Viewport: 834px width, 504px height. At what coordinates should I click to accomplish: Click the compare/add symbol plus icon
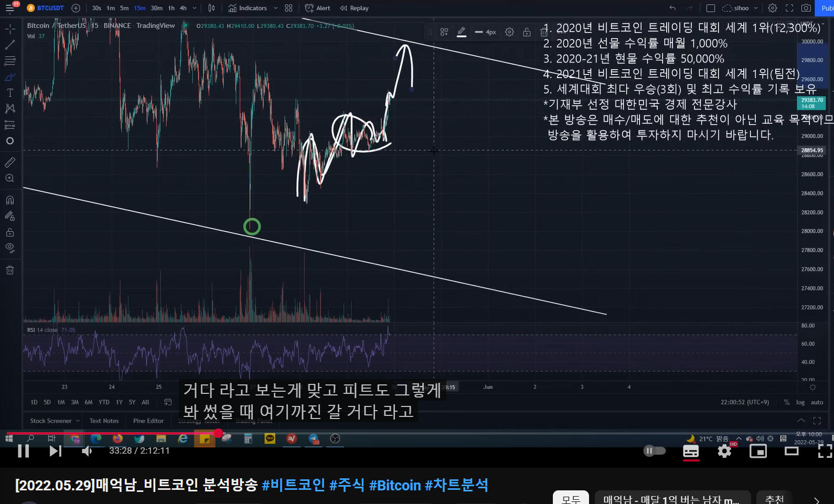pos(76,8)
